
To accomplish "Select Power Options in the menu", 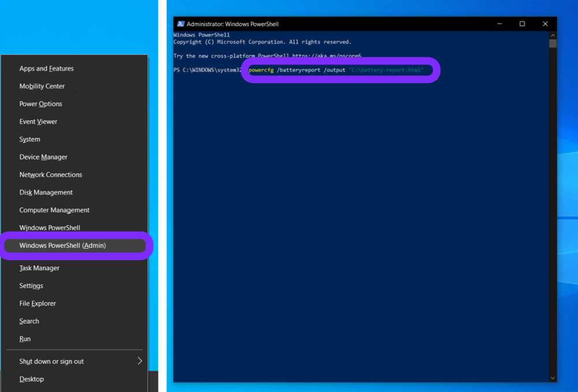I will point(40,104).
